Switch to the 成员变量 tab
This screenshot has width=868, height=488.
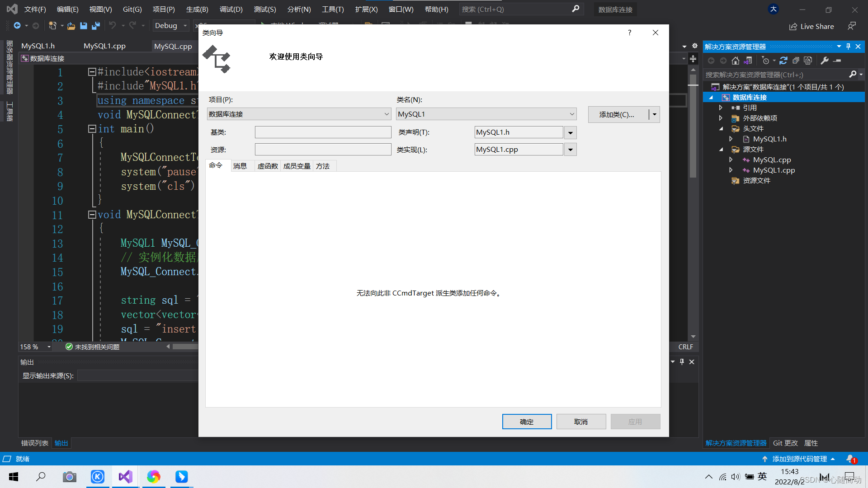click(297, 166)
